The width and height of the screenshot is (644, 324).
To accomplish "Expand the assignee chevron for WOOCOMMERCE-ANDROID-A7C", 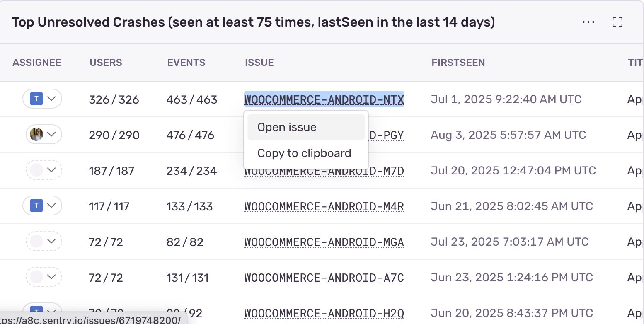I will [52, 277].
